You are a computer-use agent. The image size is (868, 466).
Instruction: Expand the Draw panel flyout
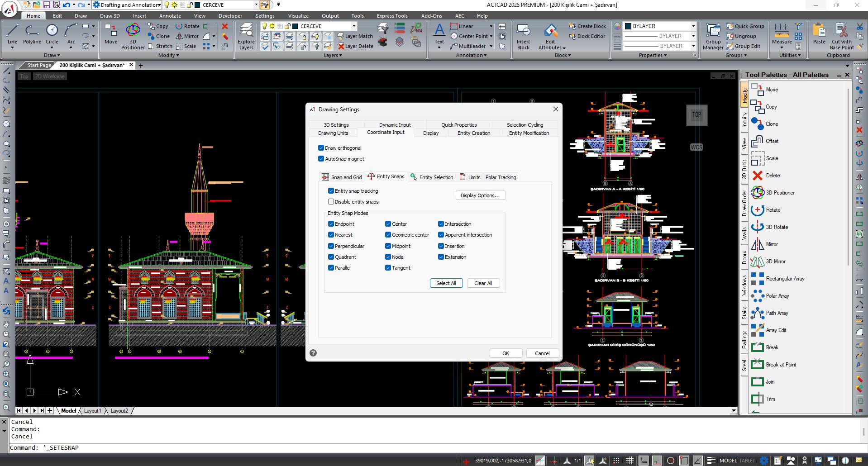point(52,55)
